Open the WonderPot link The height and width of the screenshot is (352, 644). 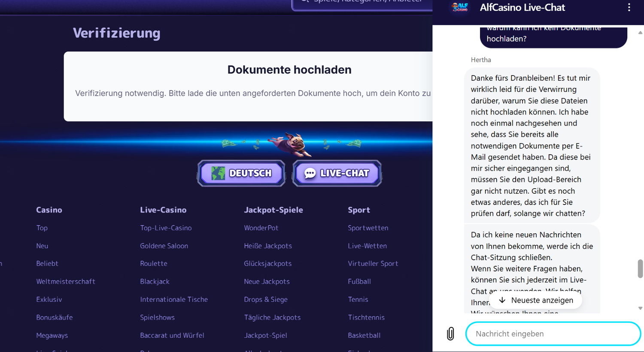(x=261, y=228)
